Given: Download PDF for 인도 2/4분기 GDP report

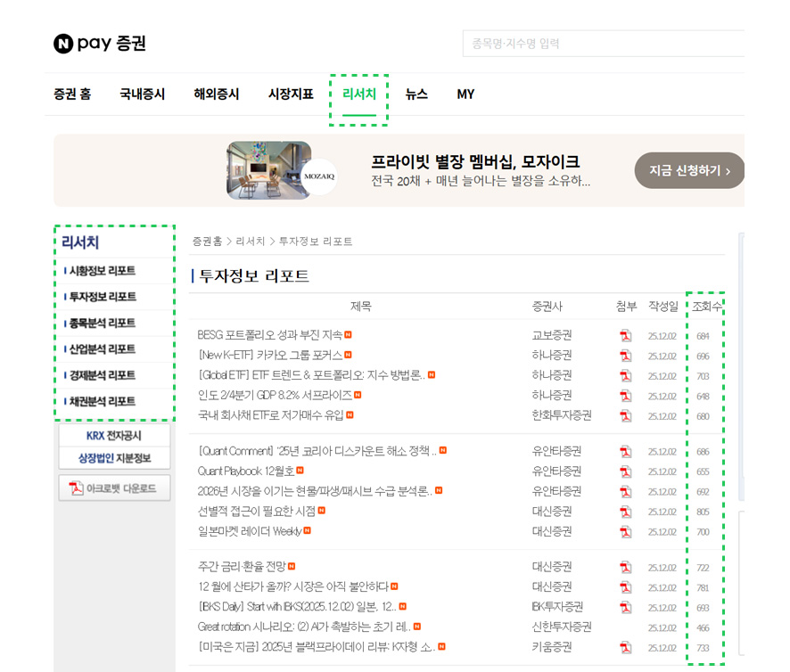Looking at the screenshot, I should click(x=626, y=396).
